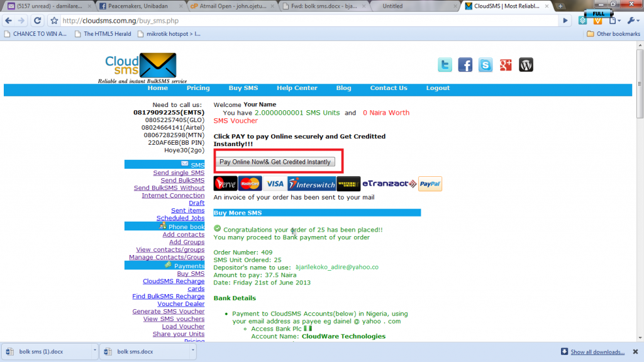Click the Interswitch payment logo

point(312,184)
